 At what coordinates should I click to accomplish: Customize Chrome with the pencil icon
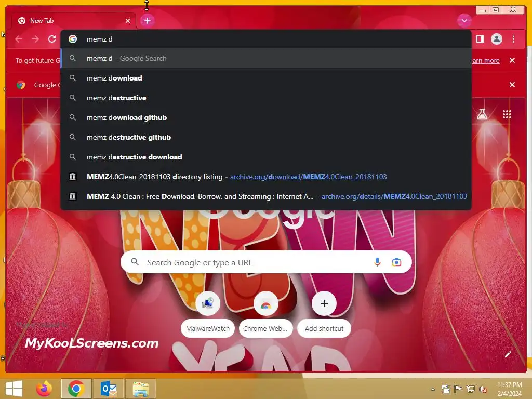pos(508,354)
